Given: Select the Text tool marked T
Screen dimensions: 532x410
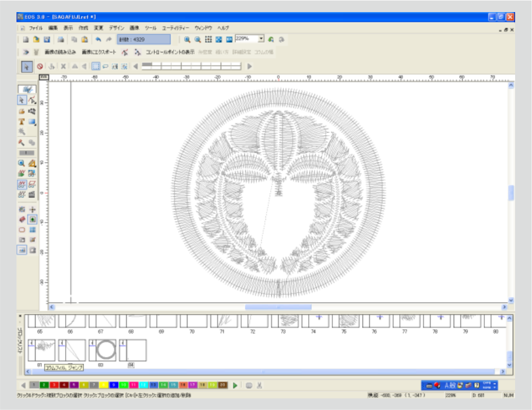Looking at the screenshot, I should (21, 121).
